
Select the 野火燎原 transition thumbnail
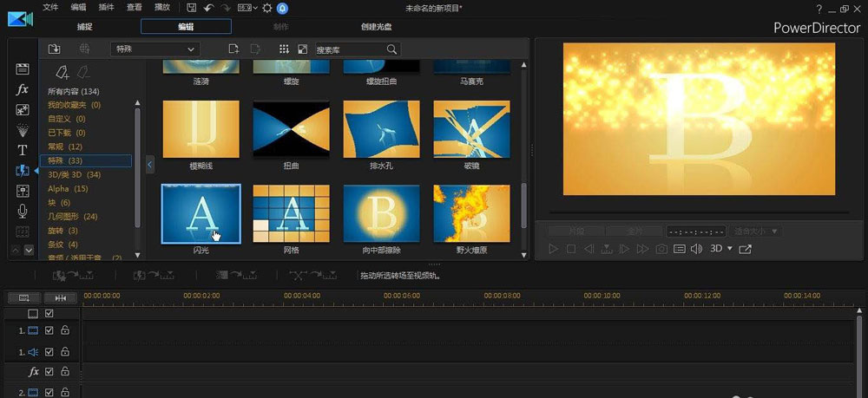tap(471, 213)
